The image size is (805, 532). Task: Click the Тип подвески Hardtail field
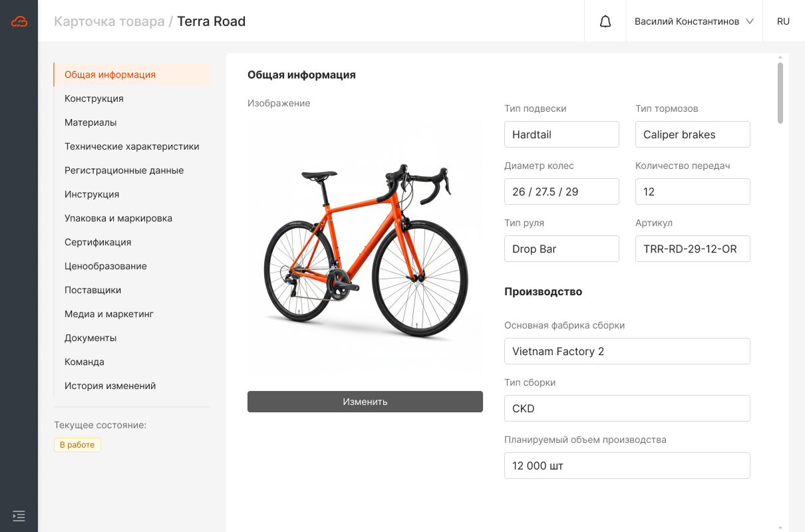[x=562, y=134]
